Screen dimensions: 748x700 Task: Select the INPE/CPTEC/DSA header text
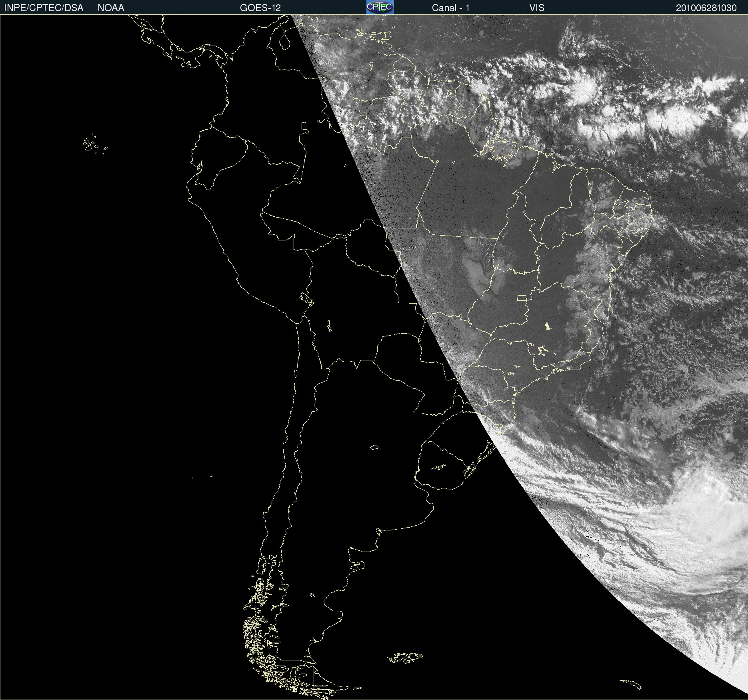pos(44,8)
